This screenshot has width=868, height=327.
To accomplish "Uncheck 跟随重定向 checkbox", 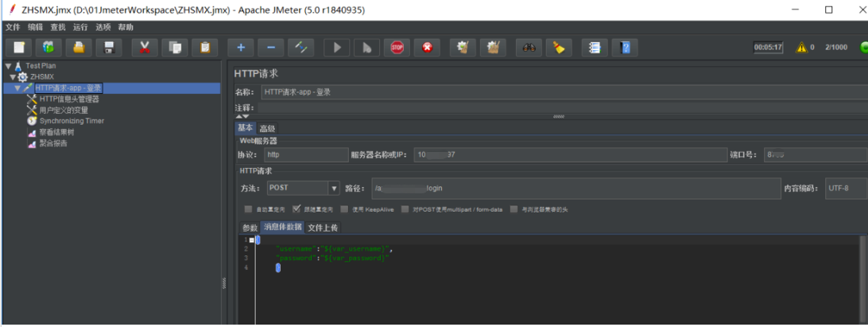I will pyautogui.click(x=296, y=209).
